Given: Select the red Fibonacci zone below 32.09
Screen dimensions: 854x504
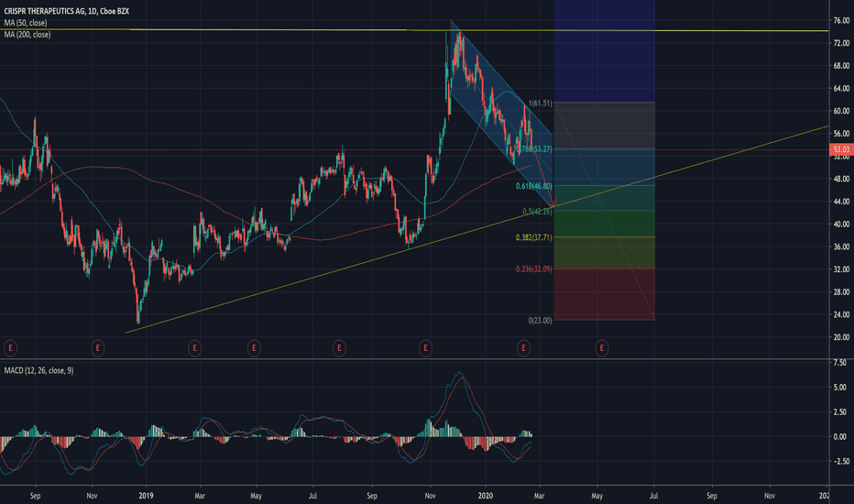Looking at the screenshot, I should click(604, 294).
